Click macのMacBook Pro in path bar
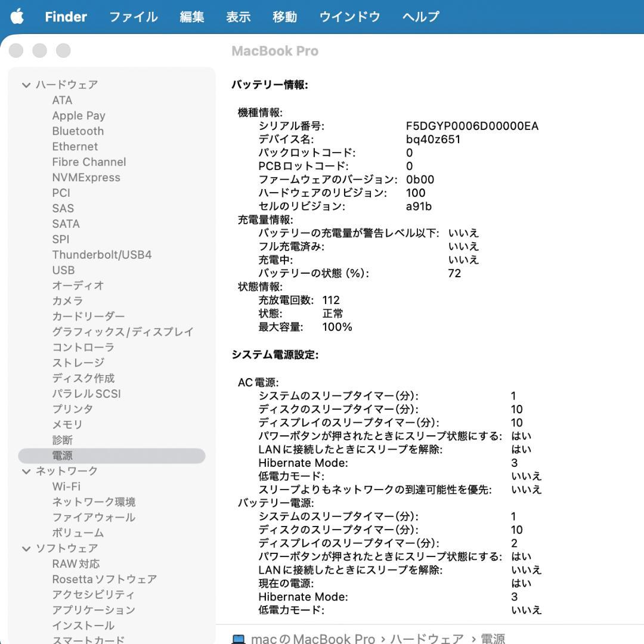The image size is (644, 644). [x=313, y=639]
